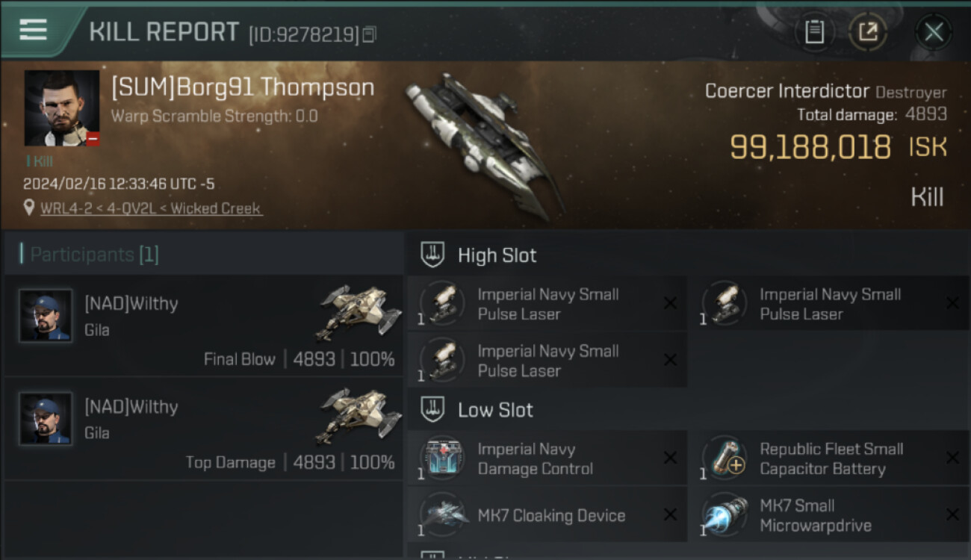971x560 pixels.
Task: Select Imperial Navy Damage Control module icon
Action: pyautogui.click(x=443, y=458)
